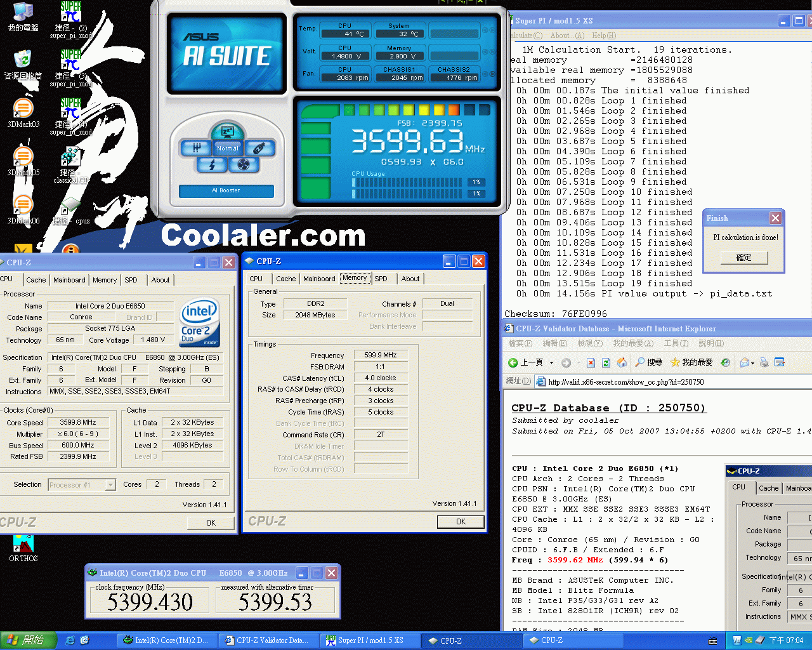
Task: Open ORTHOS desktop icon
Action: tap(23, 548)
